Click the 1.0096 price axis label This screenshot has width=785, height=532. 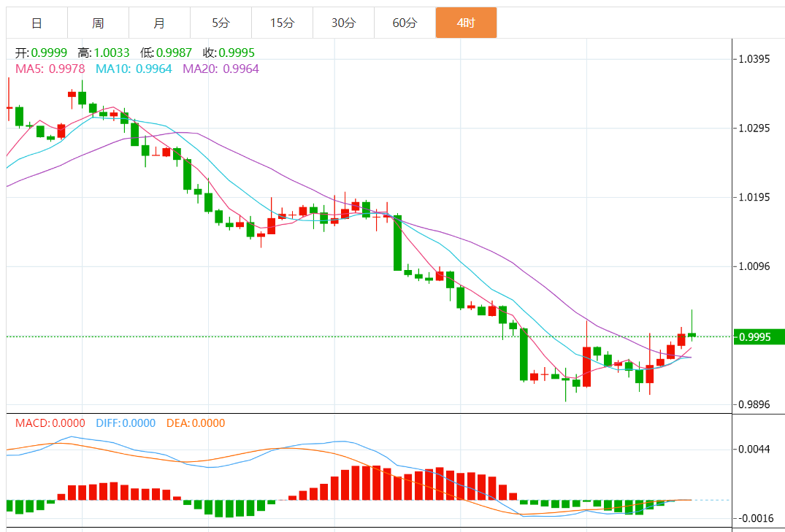(x=754, y=267)
